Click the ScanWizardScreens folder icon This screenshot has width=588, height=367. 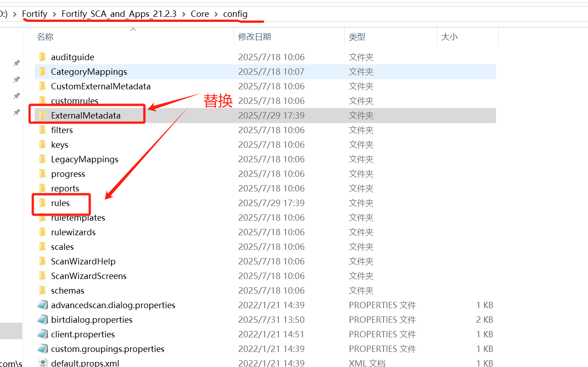(x=42, y=276)
